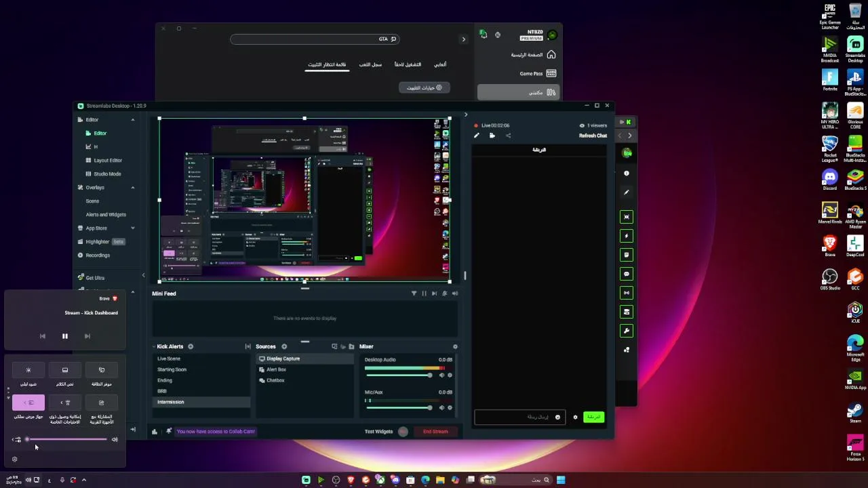Open File Explorer from taskbar
The height and width of the screenshot is (488, 868).
click(440, 480)
